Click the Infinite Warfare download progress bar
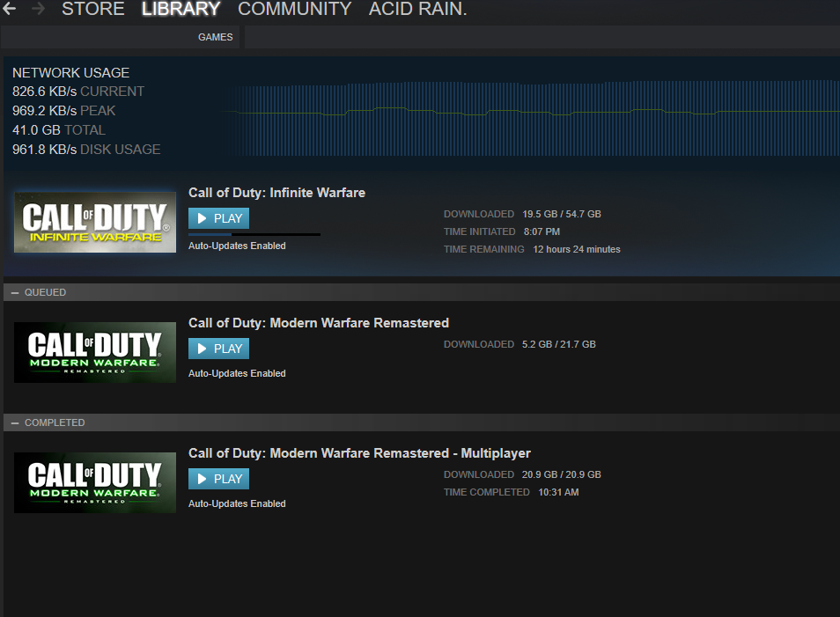Screen dimensions: 840x617 254,235
